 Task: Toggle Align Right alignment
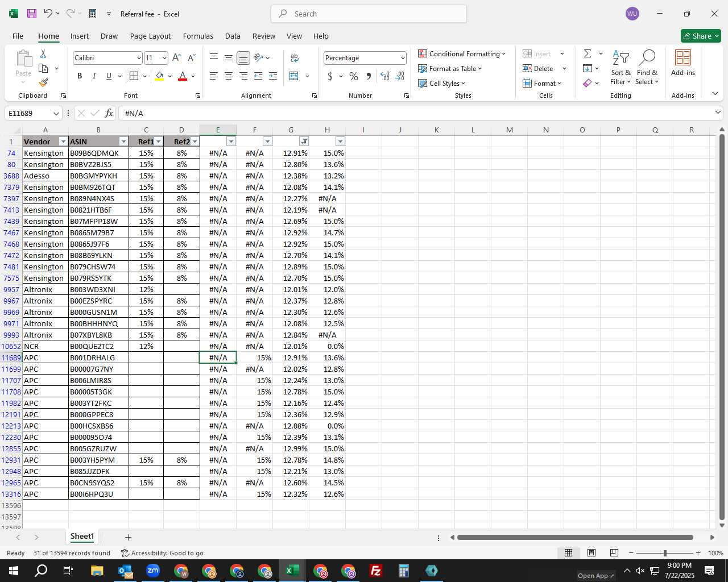(243, 76)
